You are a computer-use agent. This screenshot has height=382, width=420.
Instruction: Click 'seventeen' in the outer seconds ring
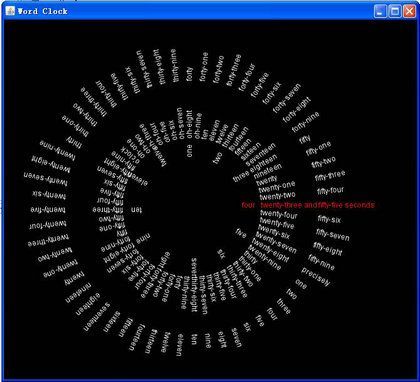pyautogui.click(x=96, y=317)
